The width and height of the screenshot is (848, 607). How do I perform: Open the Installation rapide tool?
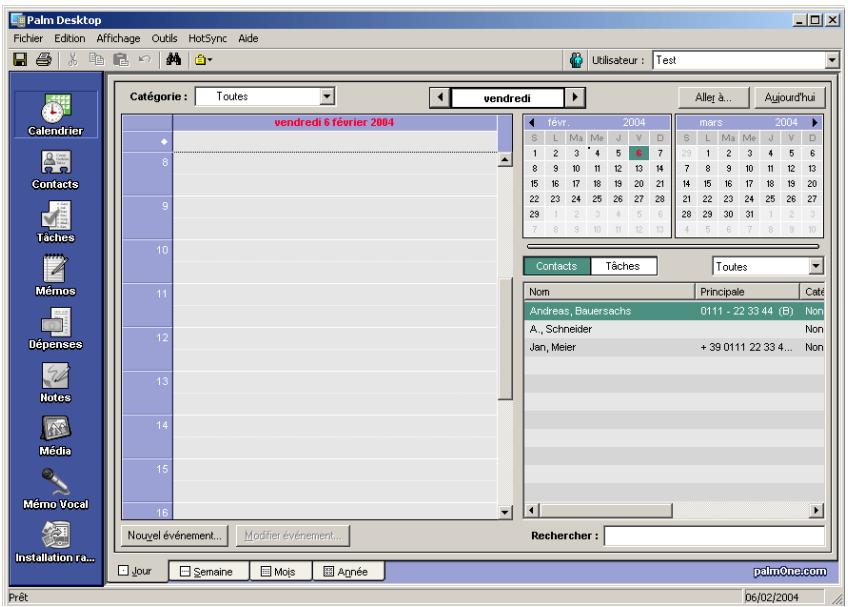pyautogui.click(x=56, y=542)
